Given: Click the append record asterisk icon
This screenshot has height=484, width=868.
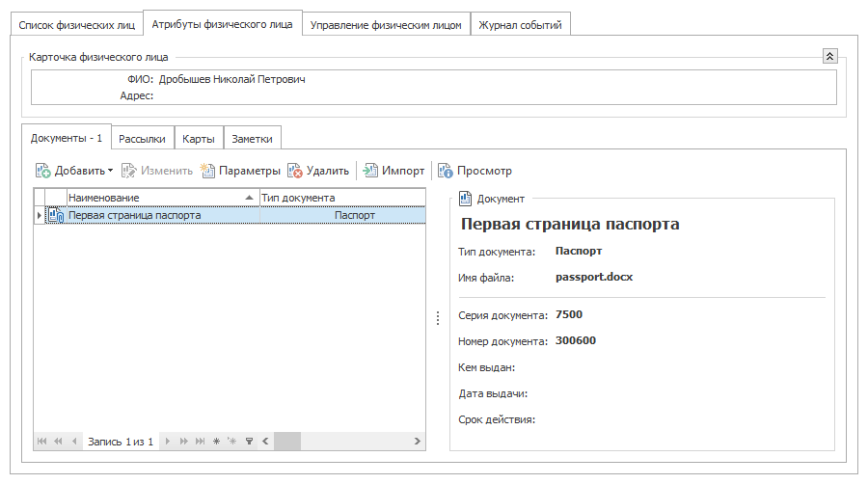Looking at the screenshot, I should pos(216,442).
